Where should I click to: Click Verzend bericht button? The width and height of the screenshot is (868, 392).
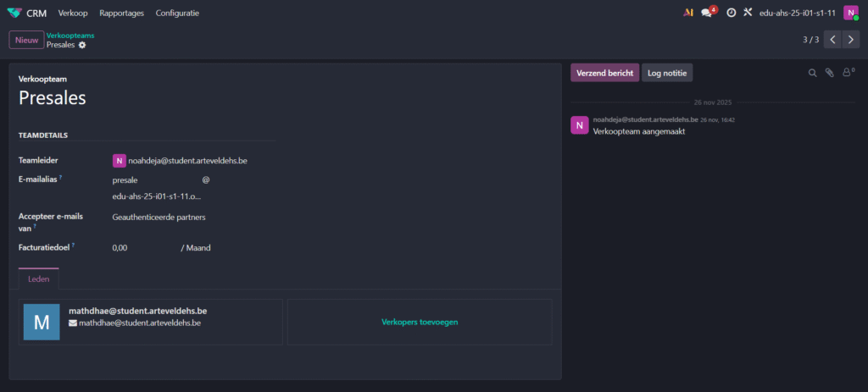click(604, 74)
